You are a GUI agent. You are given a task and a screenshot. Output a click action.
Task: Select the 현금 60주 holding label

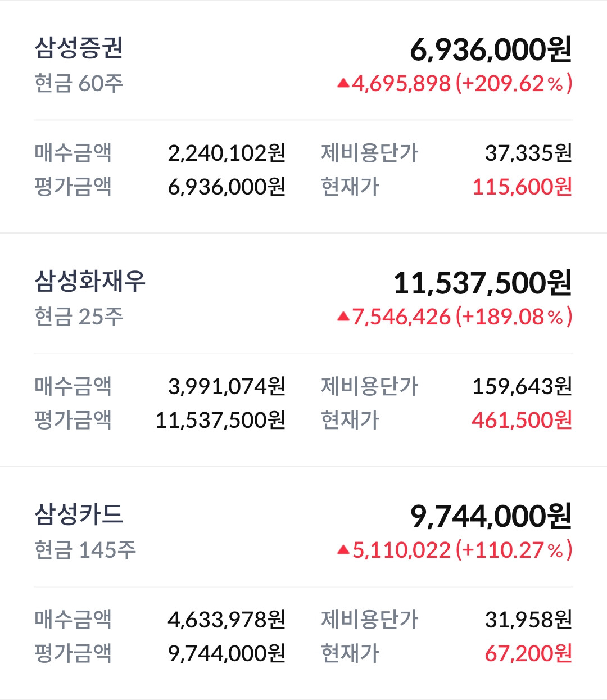coord(79,84)
